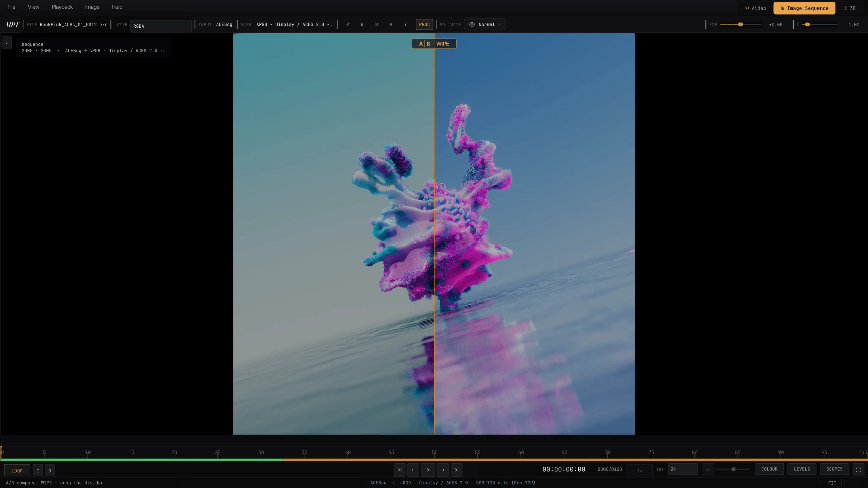Open the INPUT ACEScg colorspace dropdown
The image size is (868, 488).
tap(224, 25)
